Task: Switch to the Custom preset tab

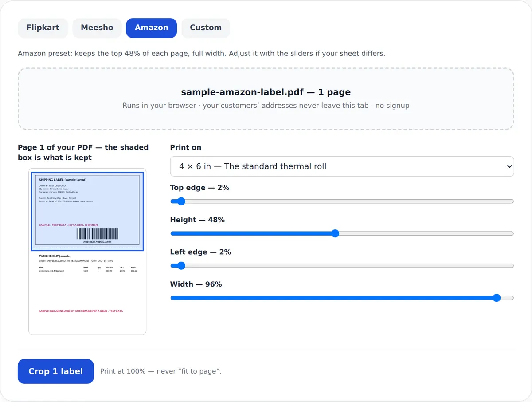Action: click(206, 28)
